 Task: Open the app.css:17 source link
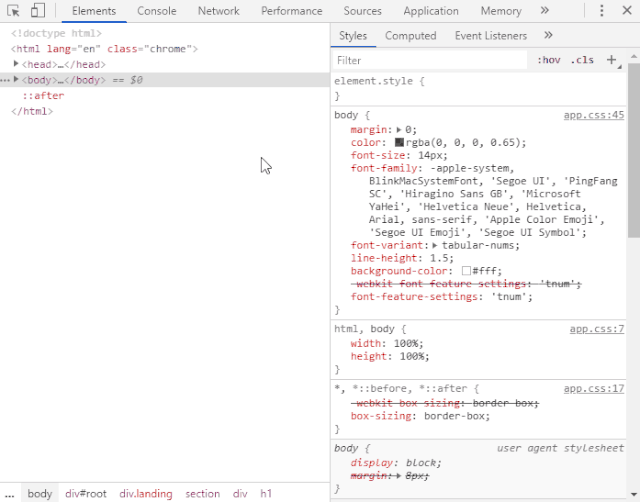click(x=594, y=389)
